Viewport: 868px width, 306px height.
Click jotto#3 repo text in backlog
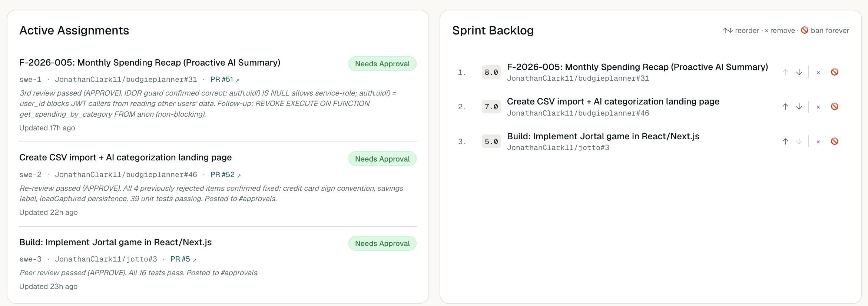point(558,148)
